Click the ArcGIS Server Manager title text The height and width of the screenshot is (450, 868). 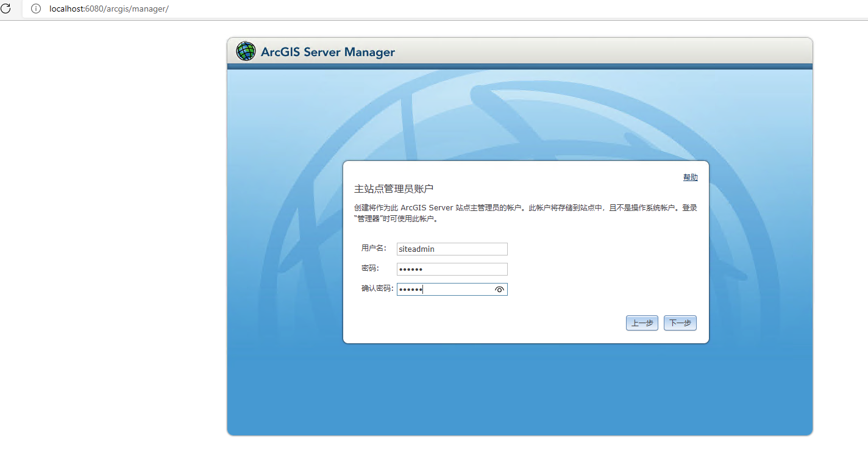[x=327, y=52]
